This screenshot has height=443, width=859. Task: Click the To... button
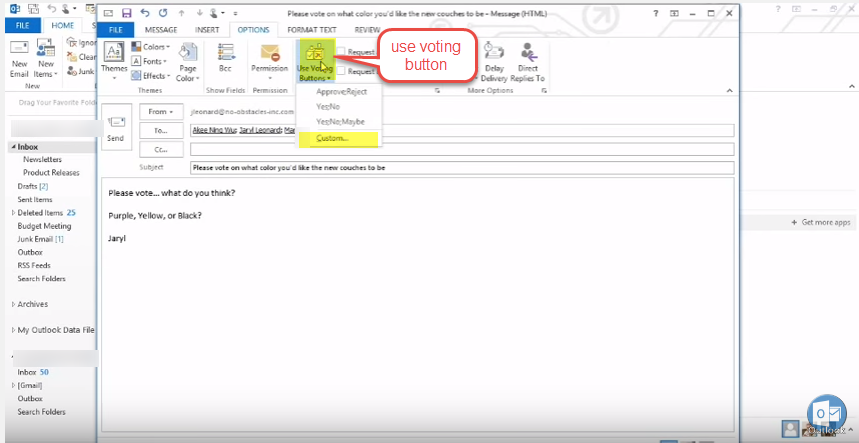point(161,130)
